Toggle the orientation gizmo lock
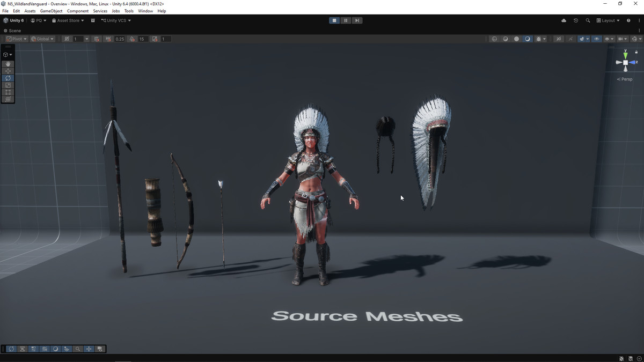 pos(636,52)
